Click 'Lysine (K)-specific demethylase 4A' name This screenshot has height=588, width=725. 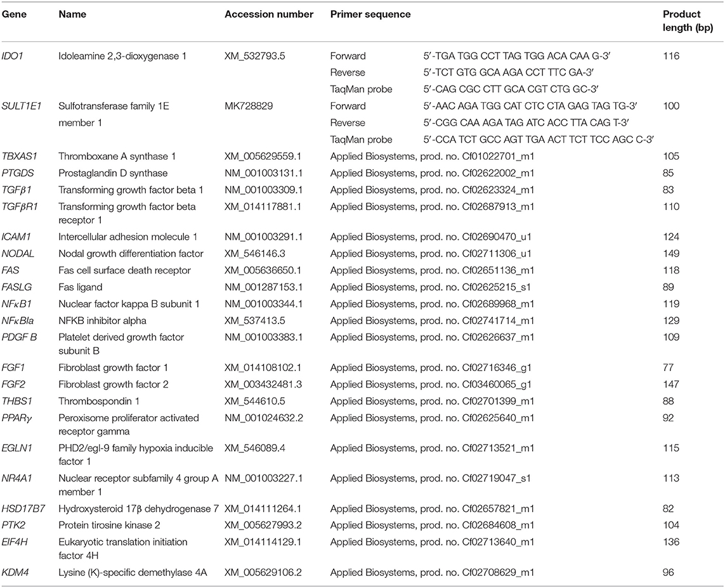point(132,573)
